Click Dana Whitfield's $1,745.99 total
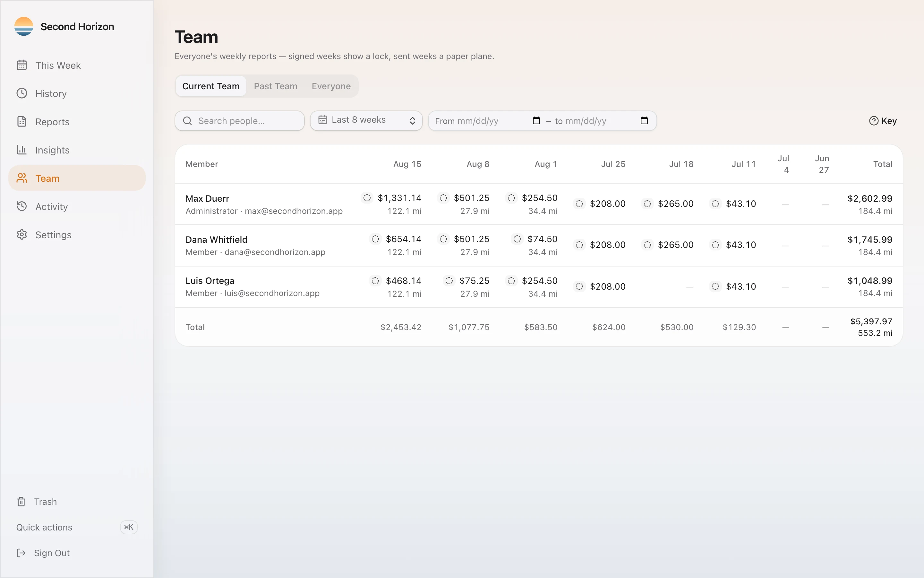The height and width of the screenshot is (578, 924). [870, 239]
